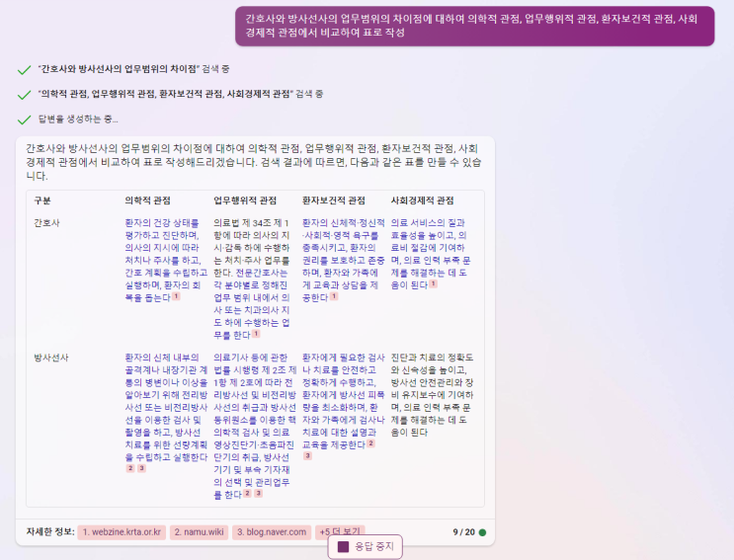
Task: Click the search status text '간호사와 방사선사의 업무범위의 차이점 검색 중'
Action: [x=133, y=69]
